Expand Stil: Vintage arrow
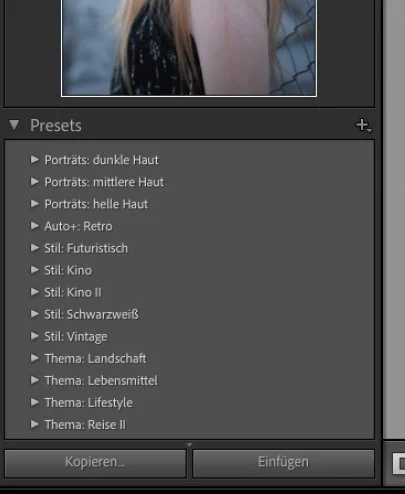405x494 pixels. click(35, 336)
